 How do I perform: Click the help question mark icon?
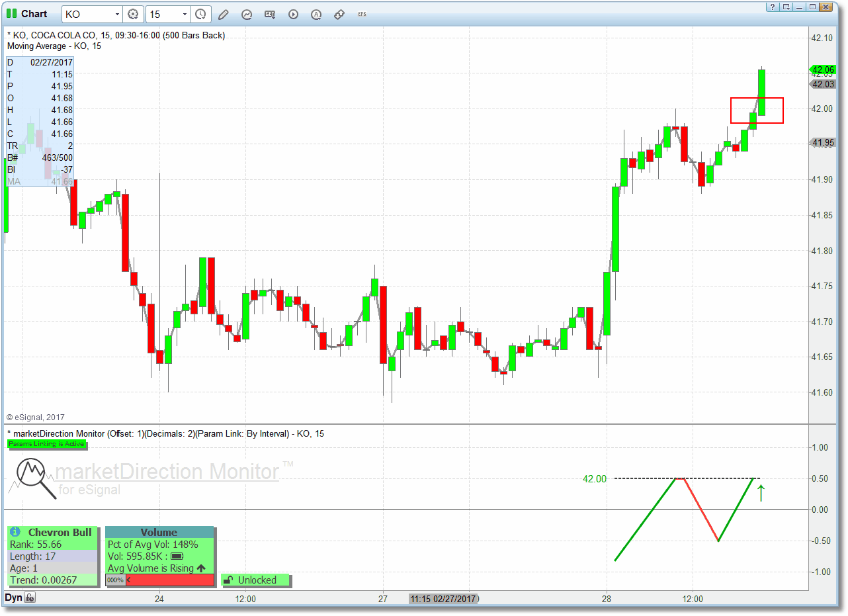[x=772, y=7]
